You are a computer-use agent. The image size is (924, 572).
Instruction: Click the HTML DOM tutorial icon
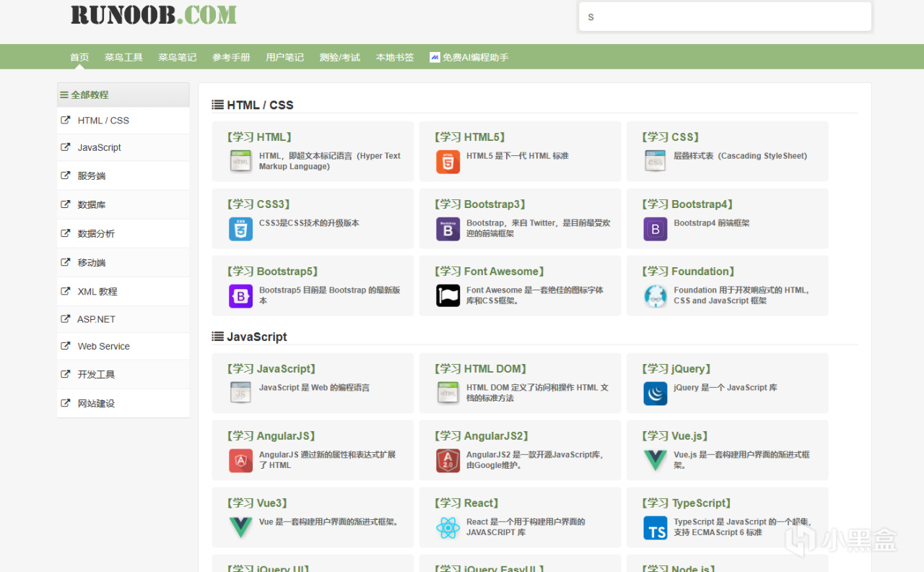[x=448, y=393]
